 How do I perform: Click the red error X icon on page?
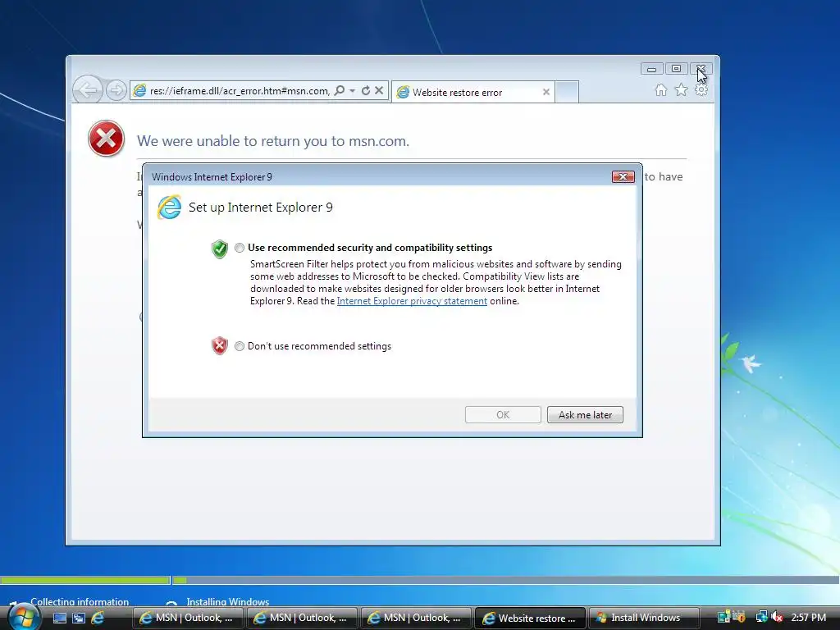point(106,138)
